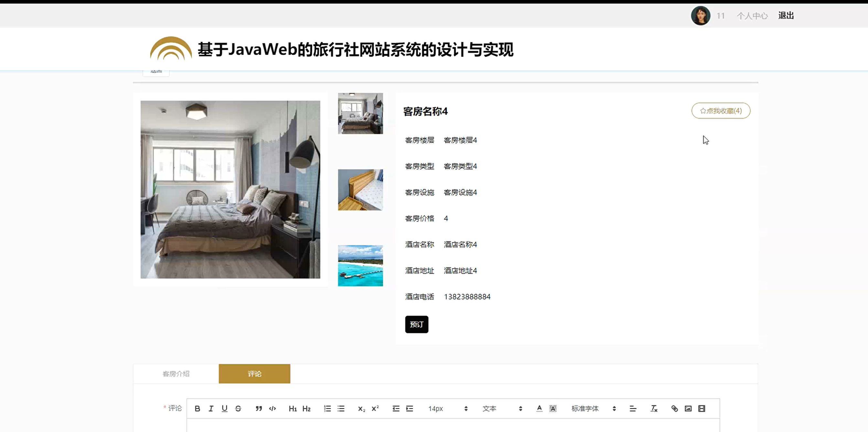The image size is (868, 432).
Task: Click the 客房楼层4 floor value
Action: point(460,140)
